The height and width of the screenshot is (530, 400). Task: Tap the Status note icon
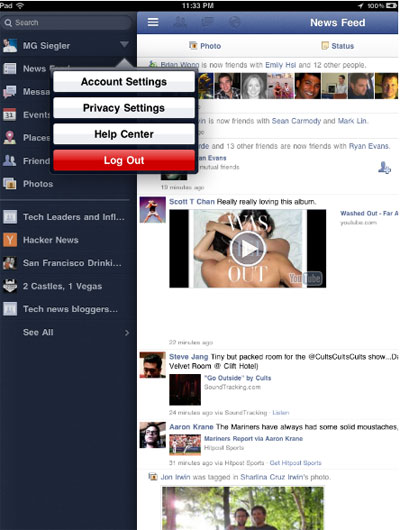point(325,46)
